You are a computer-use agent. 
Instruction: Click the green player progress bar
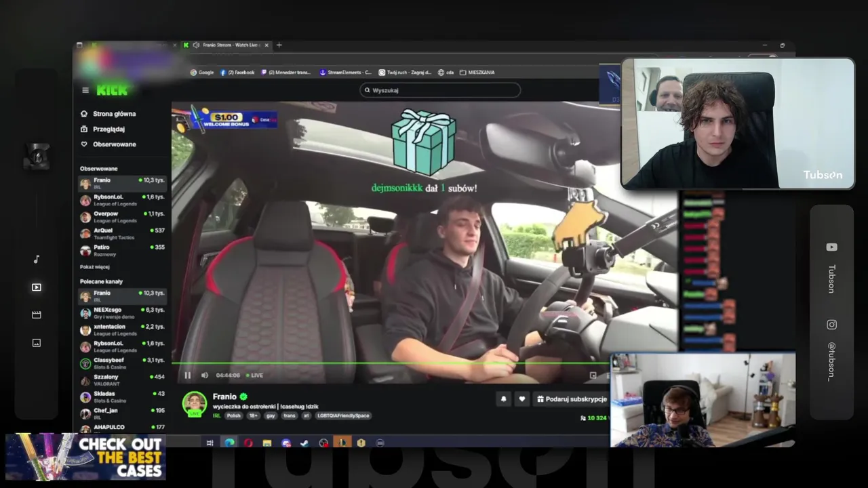(390, 364)
